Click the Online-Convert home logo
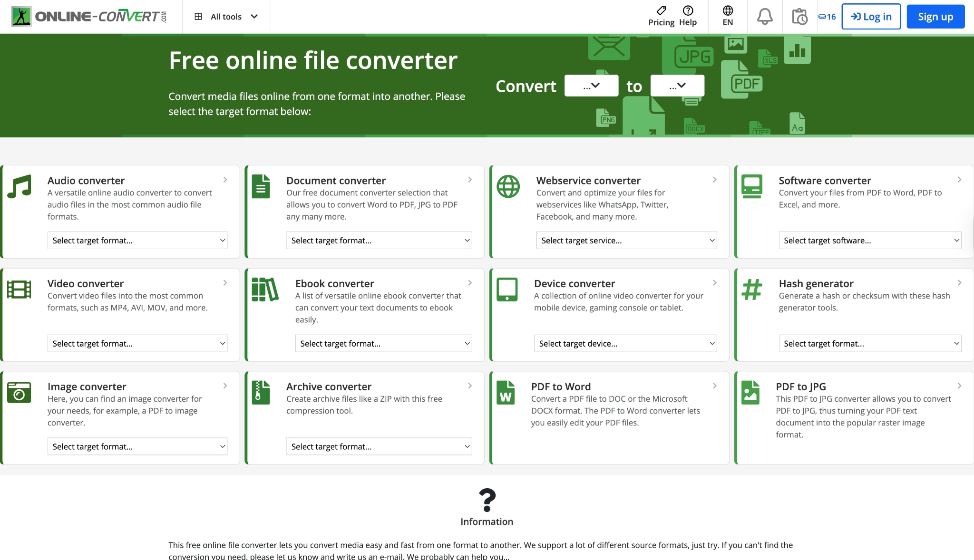 88,15
